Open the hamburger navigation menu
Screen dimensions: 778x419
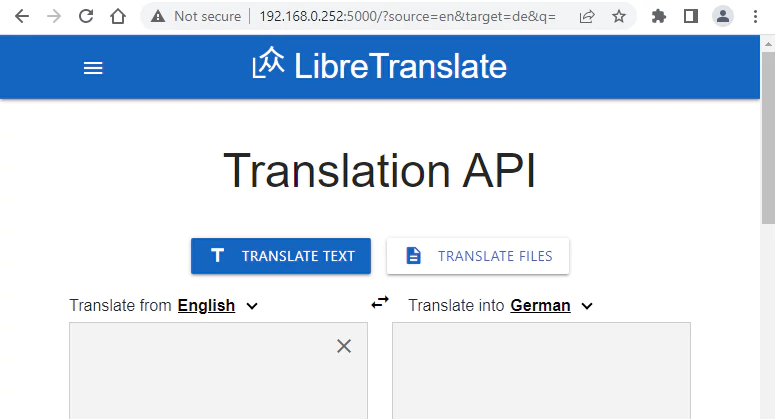coord(93,68)
